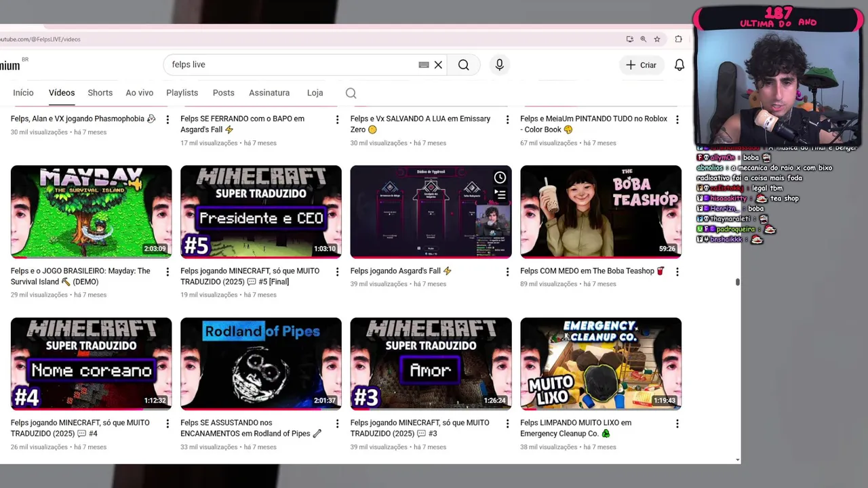Open title 'Felps SE ASSUSTANDO nos ENCANAMENTOS em Rodland of Pipes'
This screenshot has height=488, width=868.
(x=251, y=428)
